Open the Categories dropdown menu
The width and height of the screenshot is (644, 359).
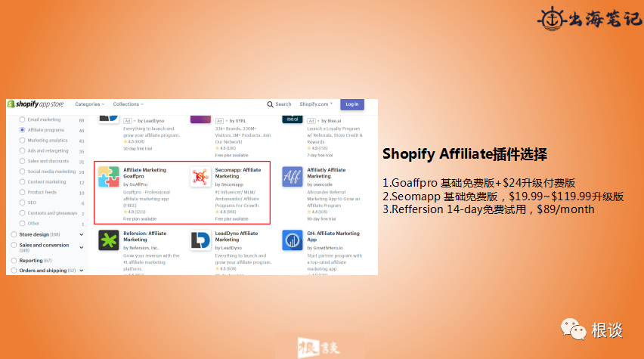pos(89,104)
